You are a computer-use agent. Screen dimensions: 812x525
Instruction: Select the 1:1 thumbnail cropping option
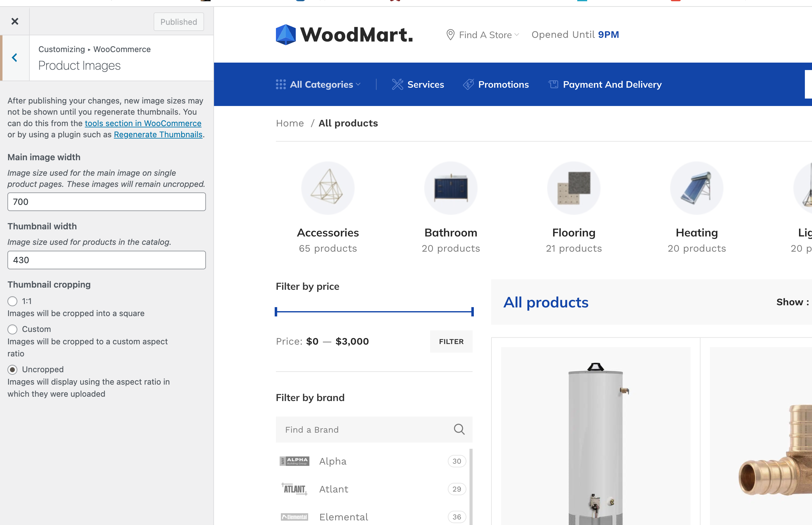(x=13, y=301)
